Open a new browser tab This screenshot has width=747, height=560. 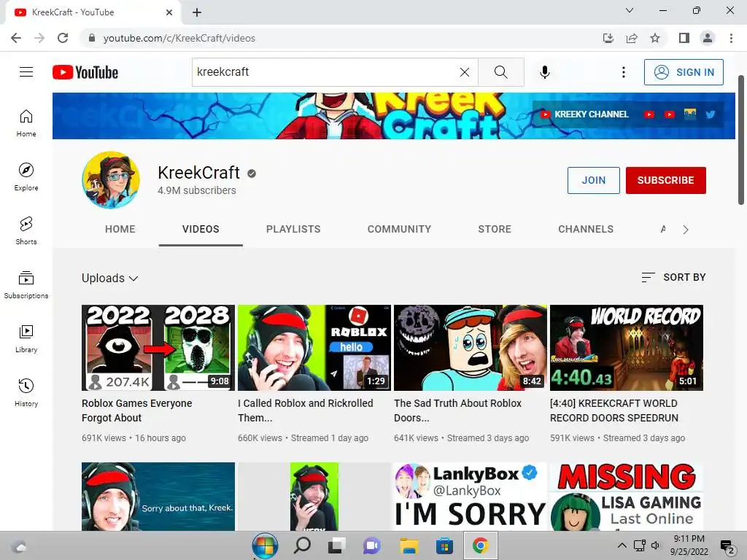click(x=197, y=12)
